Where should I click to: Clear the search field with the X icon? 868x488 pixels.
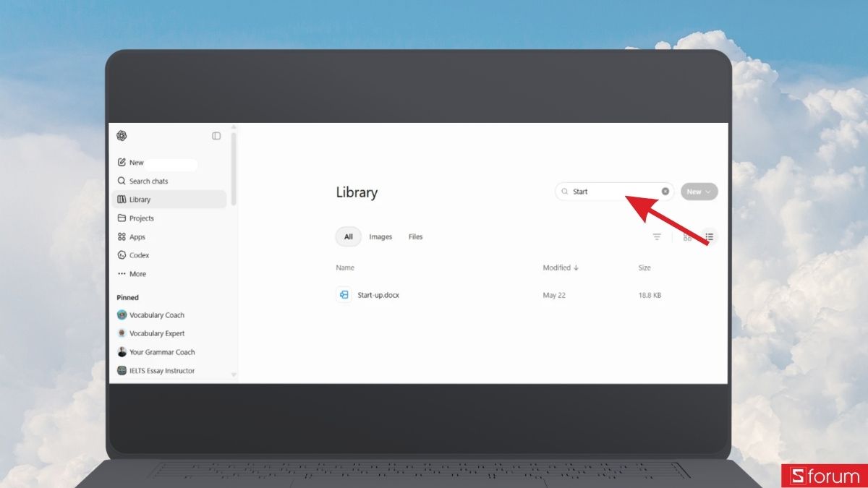click(665, 192)
